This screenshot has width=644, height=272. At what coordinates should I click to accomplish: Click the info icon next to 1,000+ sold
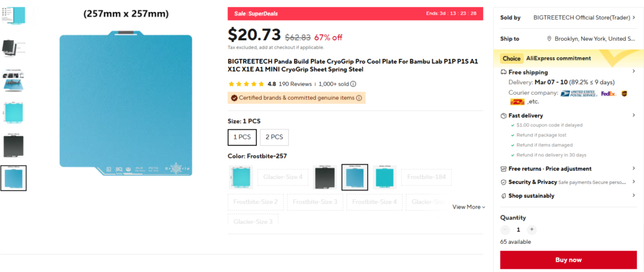tap(353, 84)
